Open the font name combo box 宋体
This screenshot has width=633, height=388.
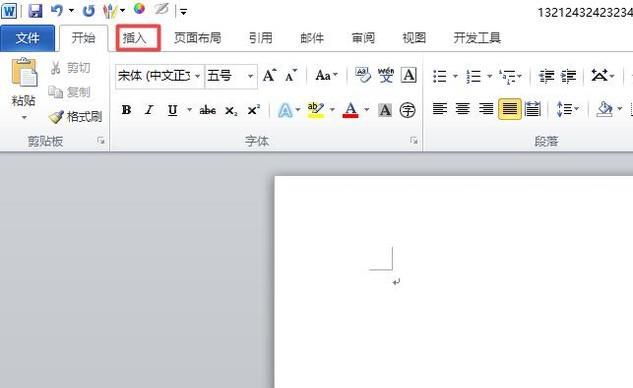click(159, 76)
